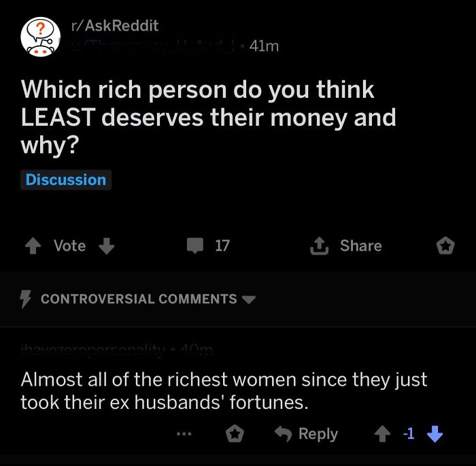Tap the AskReddit subreddit avatar
Image resolution: width=476 pixels, height=466 pixels.
[x=40, y=37]
